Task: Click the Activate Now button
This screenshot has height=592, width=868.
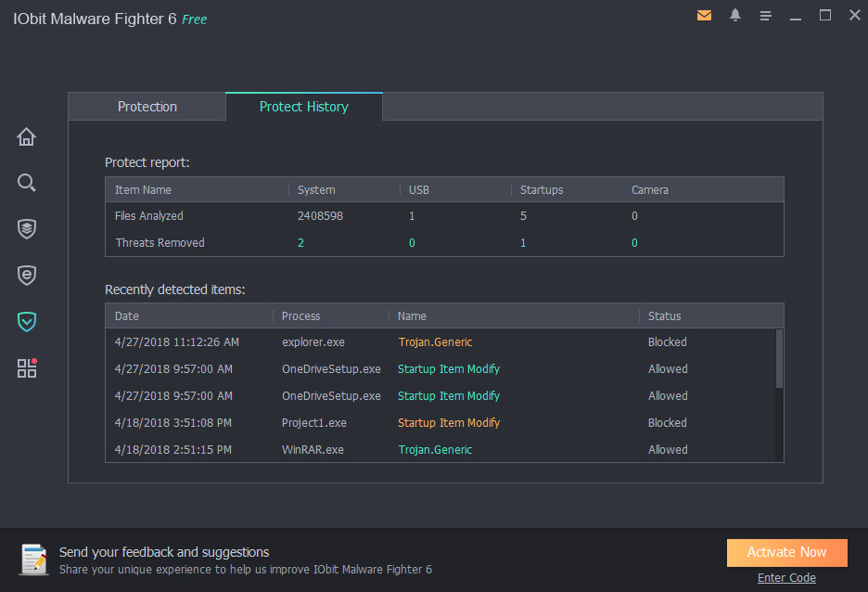Action: click(786, 552)
